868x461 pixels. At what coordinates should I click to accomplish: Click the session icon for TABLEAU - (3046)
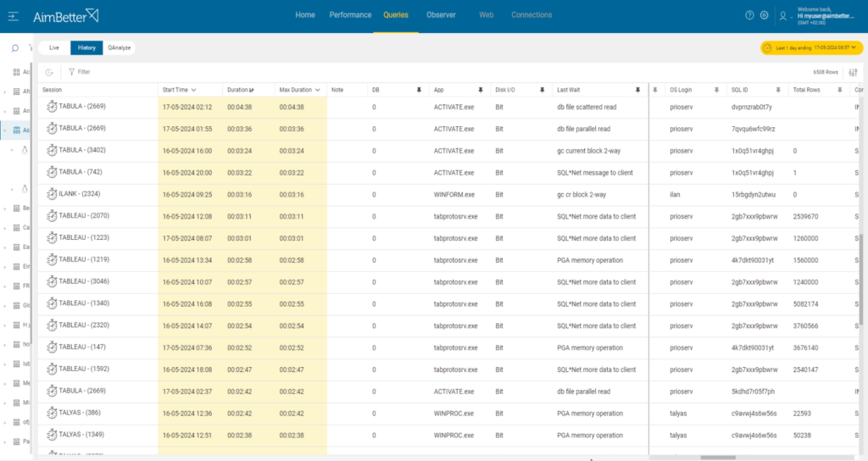[52, 281]
